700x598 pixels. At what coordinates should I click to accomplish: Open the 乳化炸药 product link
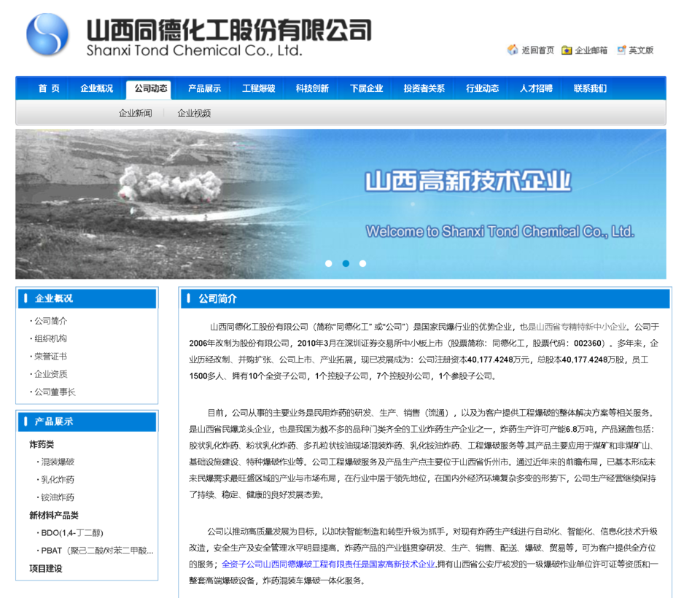pyautogui.click(x=58, y=480)
